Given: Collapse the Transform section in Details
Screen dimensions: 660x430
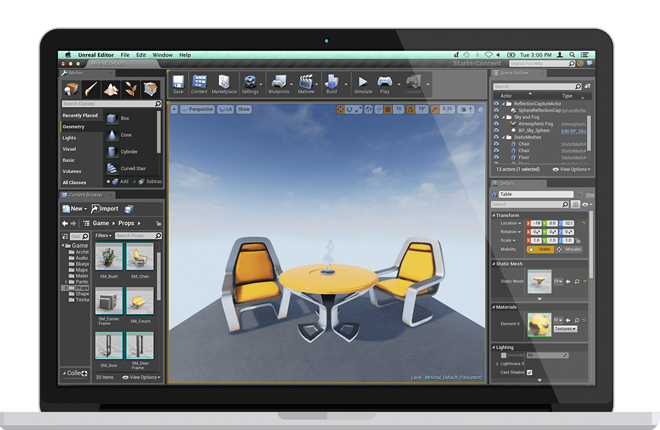Looking at the screenshot, I should pos(493,215).
